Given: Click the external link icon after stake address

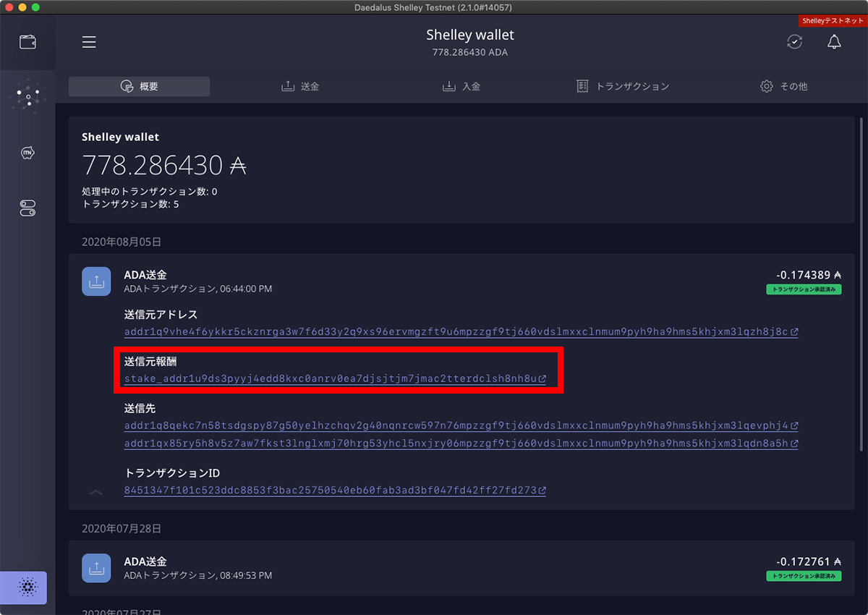Looking at the screenshot, I should [x=542, y=378].
